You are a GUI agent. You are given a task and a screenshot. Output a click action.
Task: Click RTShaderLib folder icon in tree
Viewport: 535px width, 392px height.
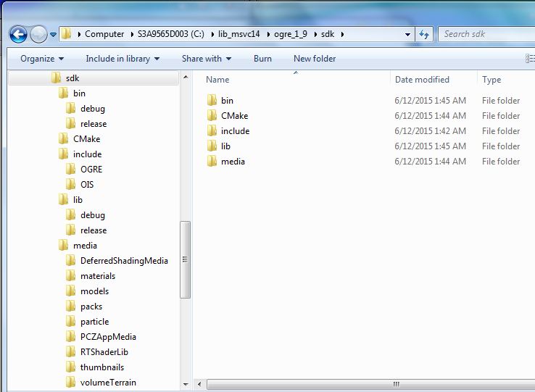[70, 352]
